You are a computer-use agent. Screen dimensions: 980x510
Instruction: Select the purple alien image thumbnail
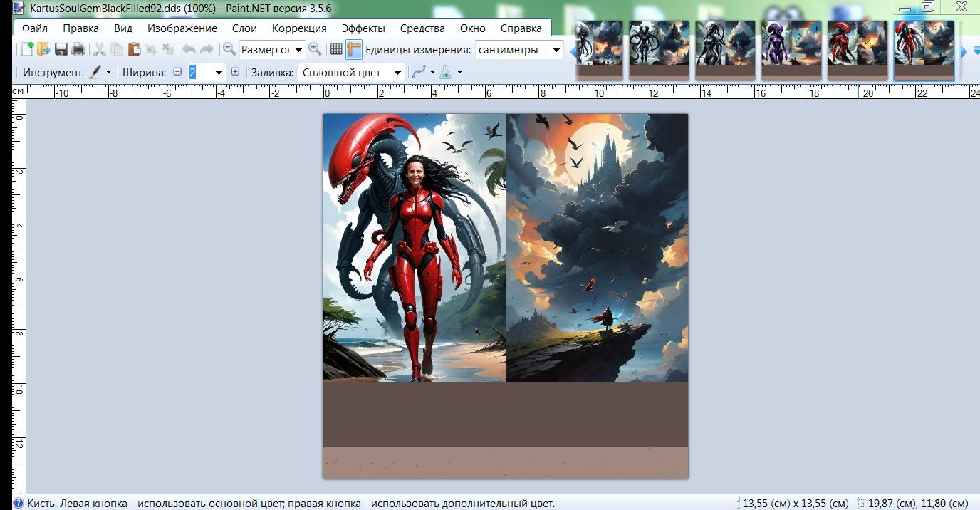[791, 48]
